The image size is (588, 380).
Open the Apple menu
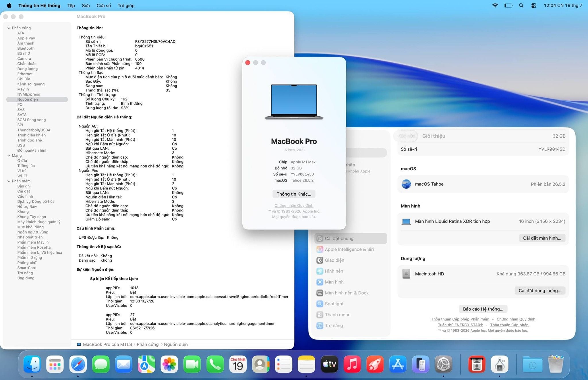click(9, 5)
